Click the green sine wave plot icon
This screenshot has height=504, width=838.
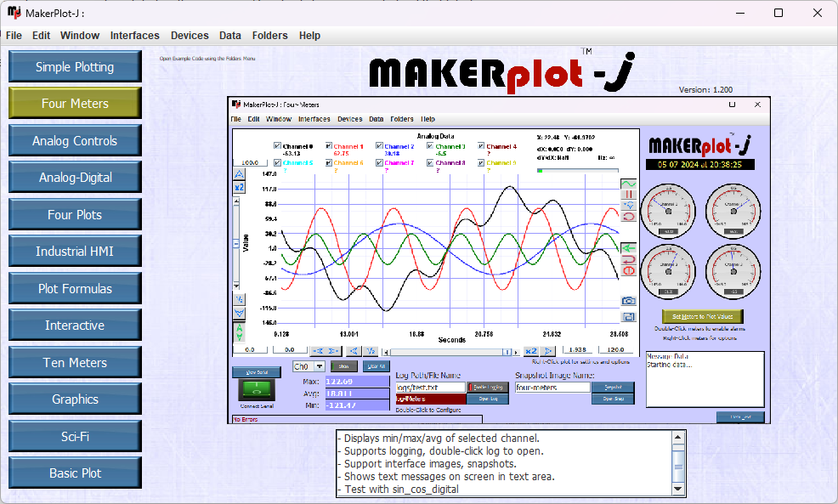point(629,184)
